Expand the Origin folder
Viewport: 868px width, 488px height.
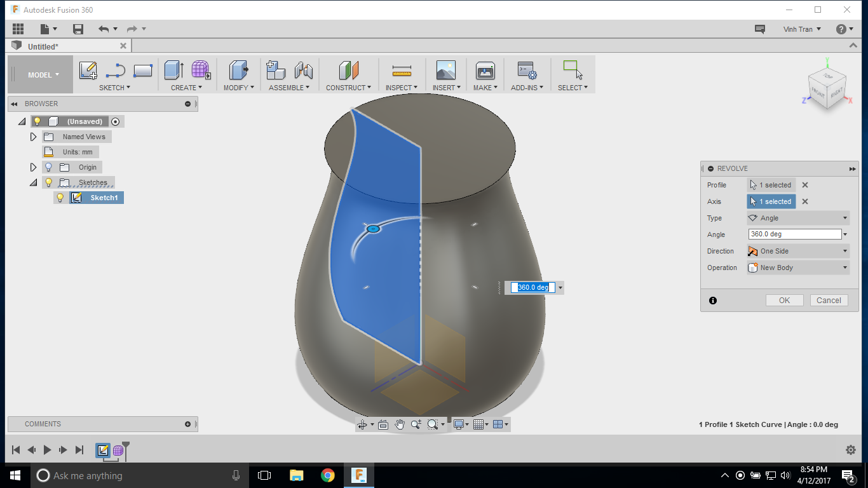tap(34, 167)
